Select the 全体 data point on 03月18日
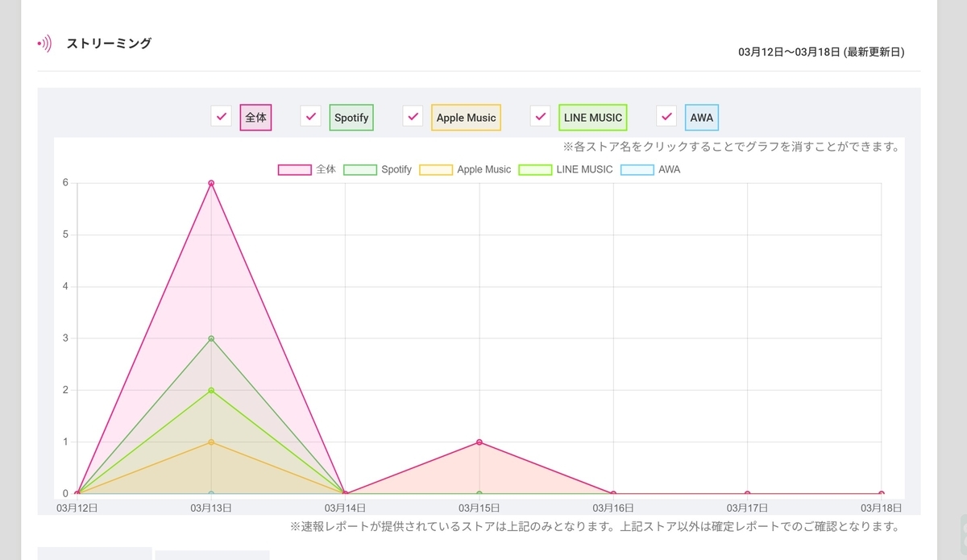 (x=881, y=493)
